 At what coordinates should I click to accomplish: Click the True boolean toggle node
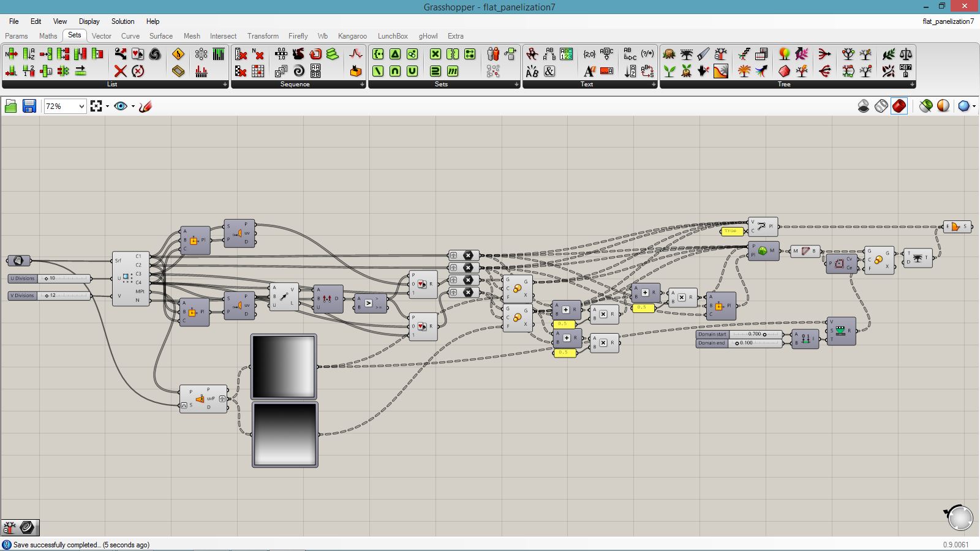[x=731, y=231]
